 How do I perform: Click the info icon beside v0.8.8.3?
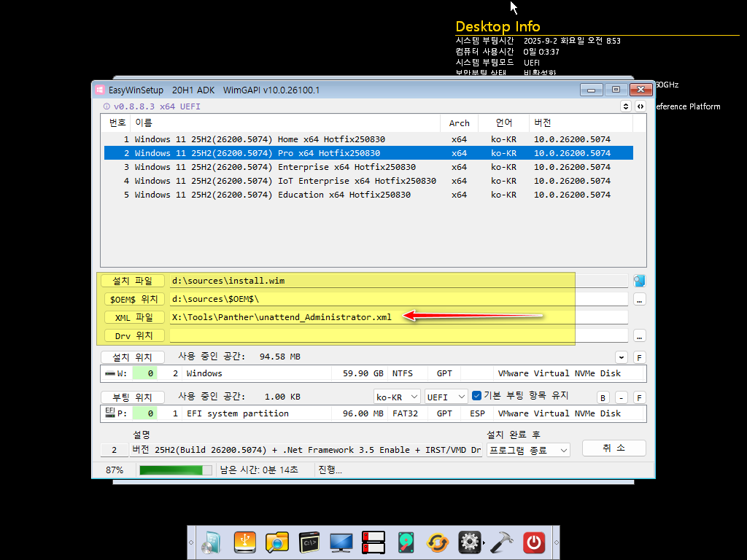(107, 106)
